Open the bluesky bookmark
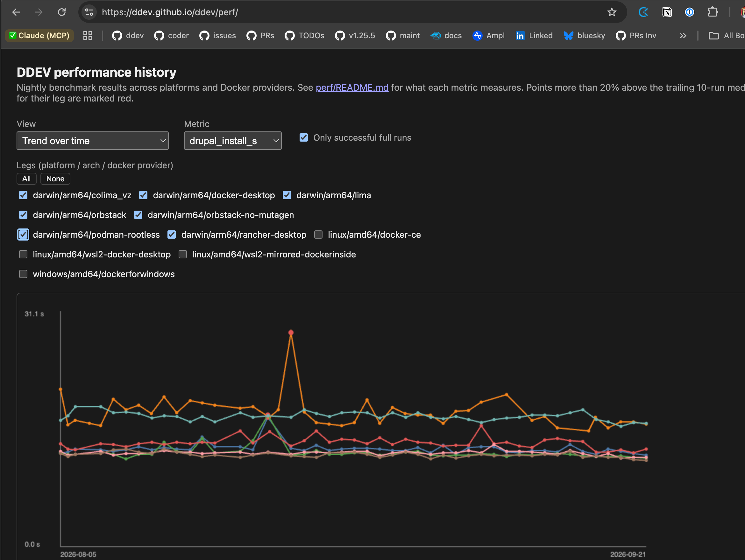The image size is (745, 560). pos(584,35)
